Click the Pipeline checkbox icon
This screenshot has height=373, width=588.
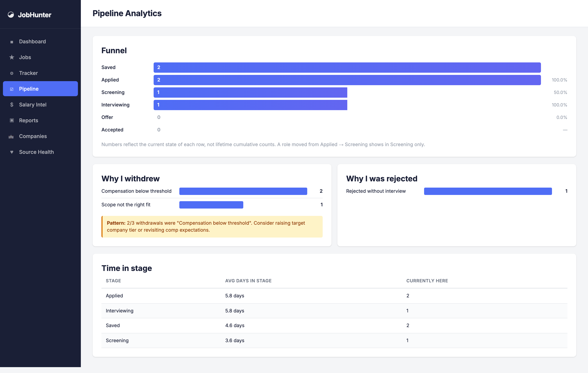pyautogui.click(x=11, y=89)
